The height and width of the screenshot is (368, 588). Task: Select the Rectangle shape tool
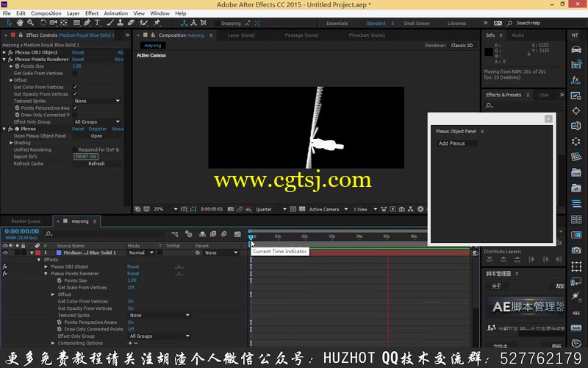[76, 23]
